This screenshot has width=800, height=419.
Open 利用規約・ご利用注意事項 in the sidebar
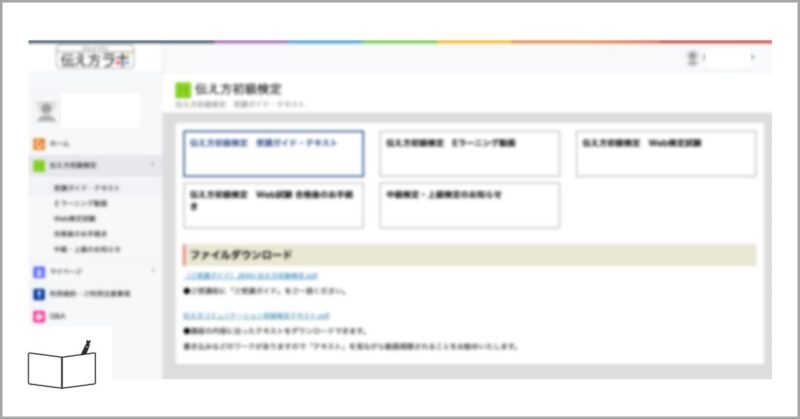coord(90,294)
